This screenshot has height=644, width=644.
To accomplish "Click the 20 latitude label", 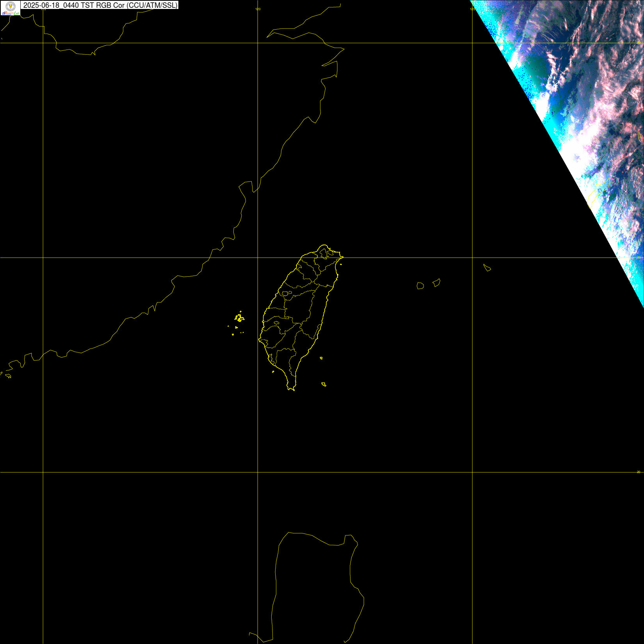I will [639, 472].
